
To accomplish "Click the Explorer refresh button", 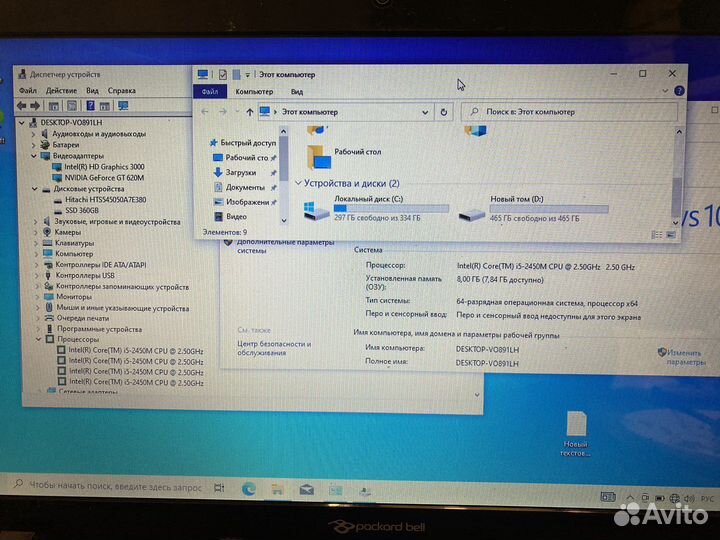I will pyautogui.click(x=444, y=112).
